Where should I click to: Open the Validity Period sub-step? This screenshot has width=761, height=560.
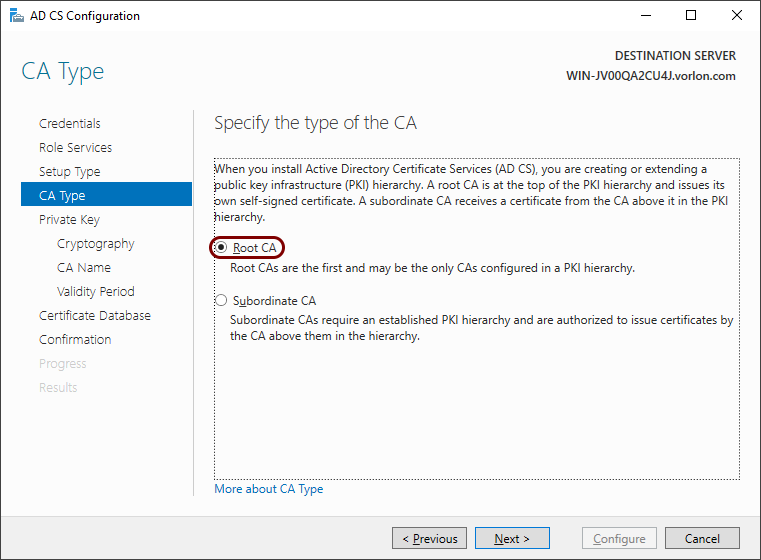96,292
